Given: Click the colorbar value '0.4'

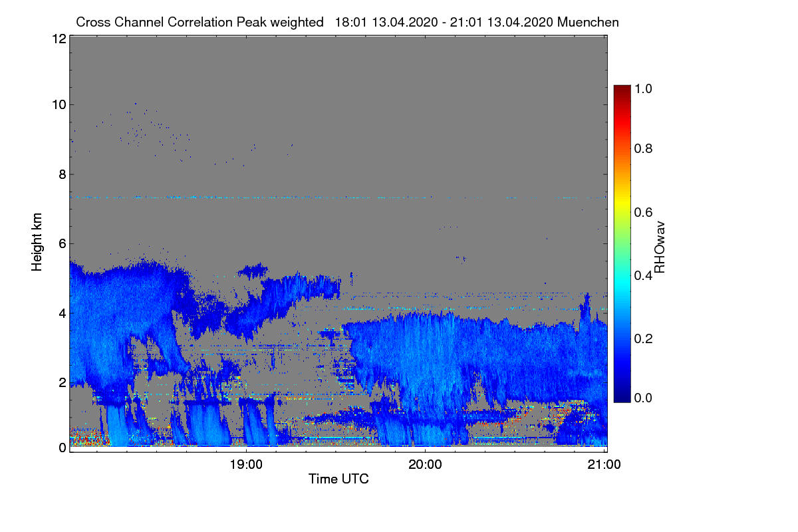Looking at the screenshot, I should [x=642, y=275].
